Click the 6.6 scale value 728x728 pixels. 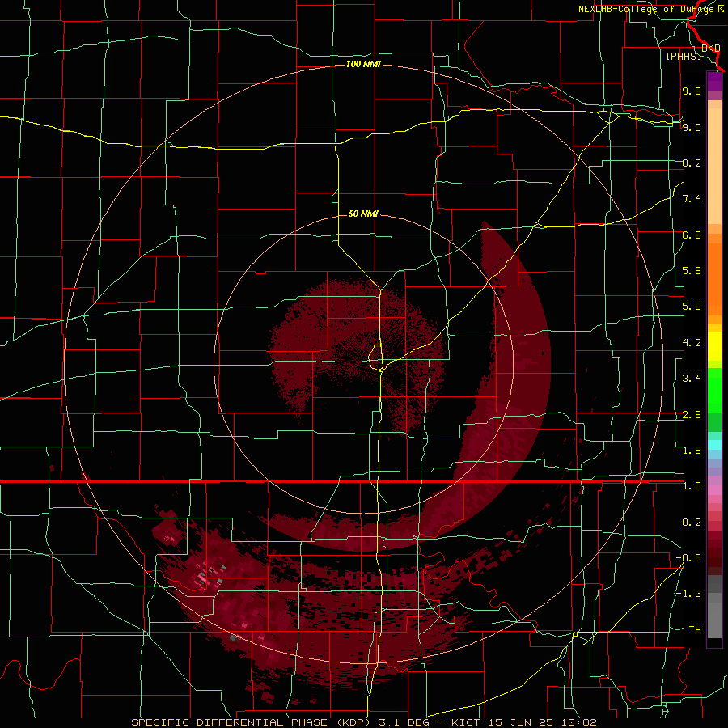(692, 235)
